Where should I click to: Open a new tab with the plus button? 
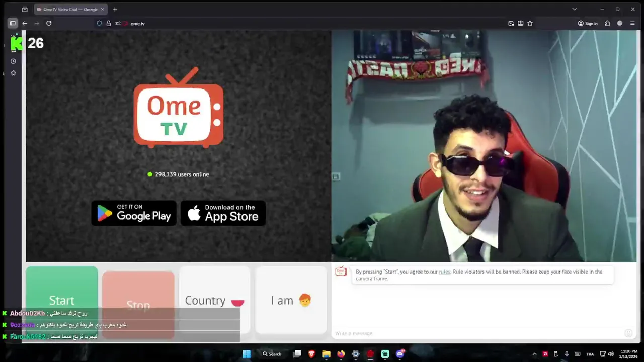pyautogui.click(x=115, y=9)
